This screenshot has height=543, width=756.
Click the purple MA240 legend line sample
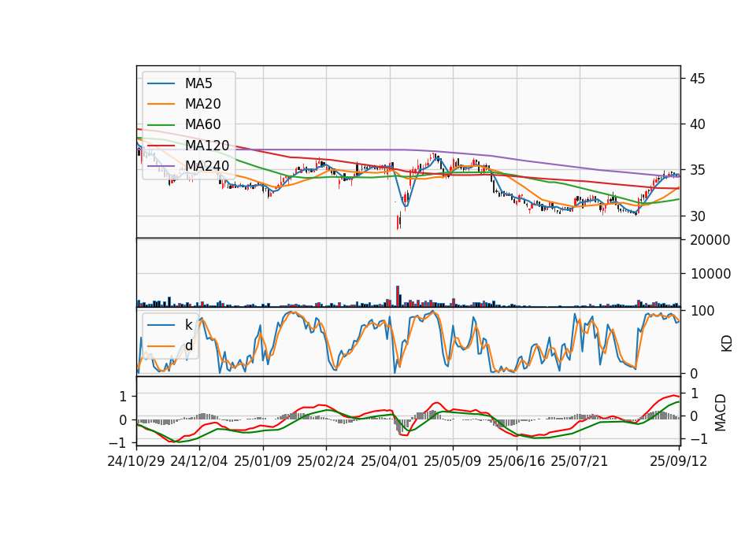click(161, 166)
